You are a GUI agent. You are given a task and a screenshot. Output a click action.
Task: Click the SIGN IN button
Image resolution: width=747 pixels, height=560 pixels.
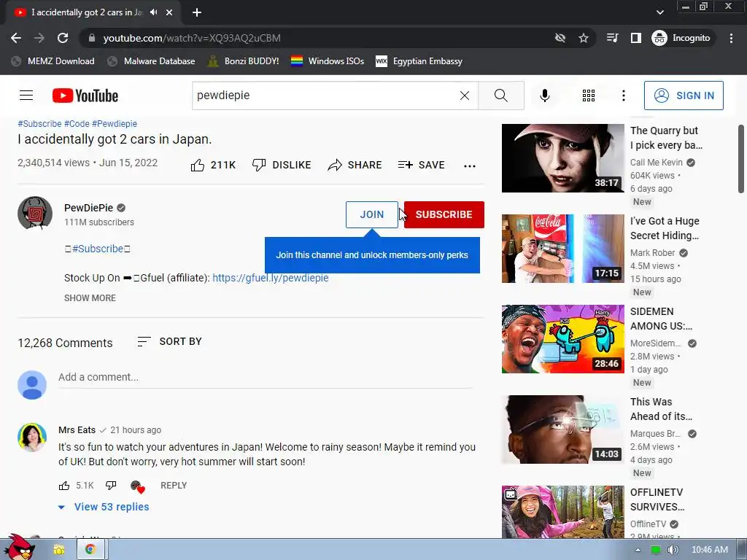(684, 96)
